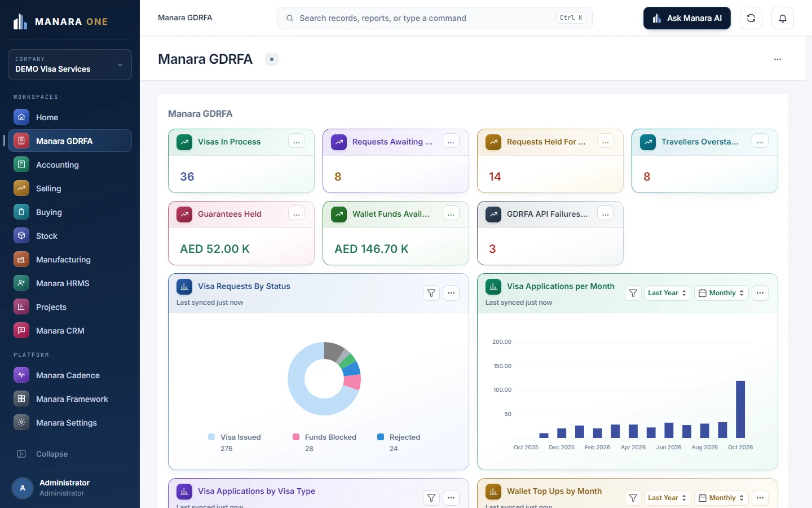Image resolution: width=812 pixels, height=508 pixels.
Task: Click the status dot beside the page title
Action: [x=272, y=59]
